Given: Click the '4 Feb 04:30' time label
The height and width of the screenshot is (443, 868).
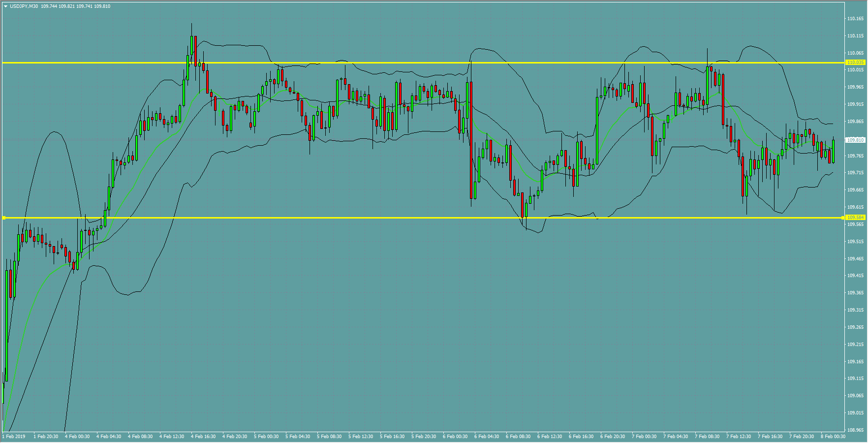Looking at the screenshot, I should point(109,437).
